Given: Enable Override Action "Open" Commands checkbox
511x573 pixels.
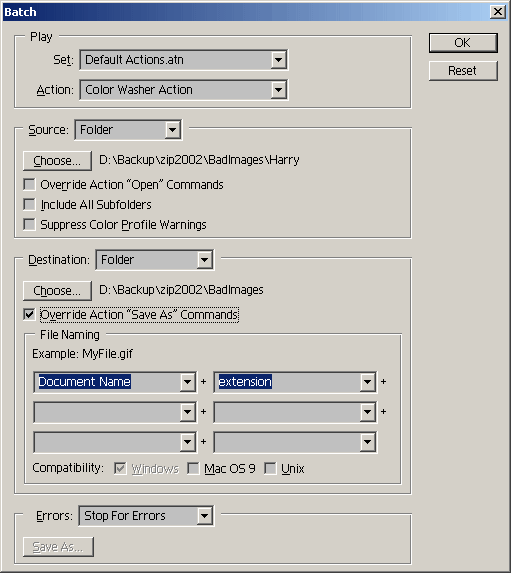Looking at the screenshot, I should tap(29, 185).
